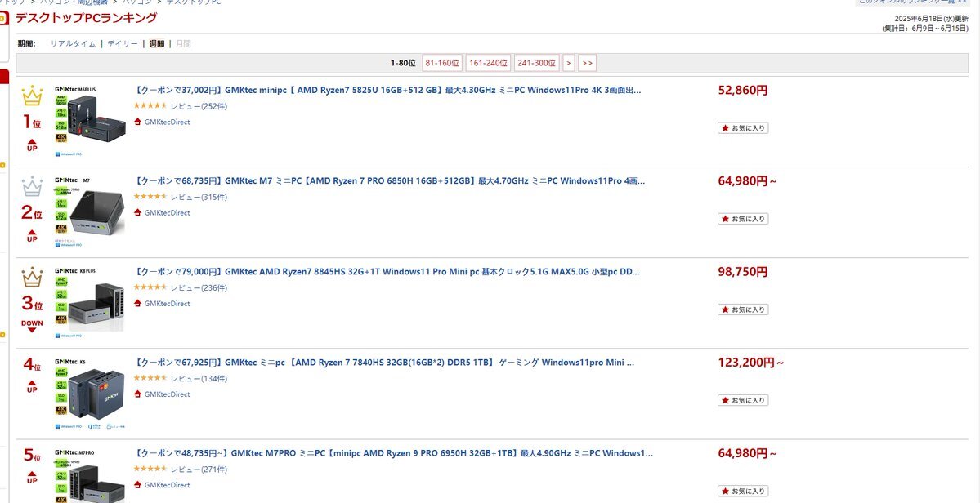980x503 pixels.
Task: Click the DOWN arrow indicator under rank 3
Action: tap(32, 327)
